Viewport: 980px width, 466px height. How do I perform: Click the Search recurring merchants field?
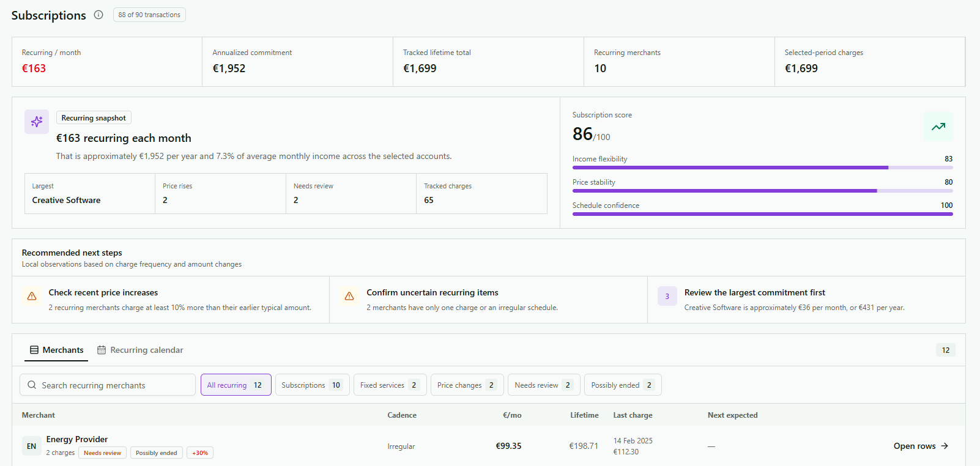108,385
